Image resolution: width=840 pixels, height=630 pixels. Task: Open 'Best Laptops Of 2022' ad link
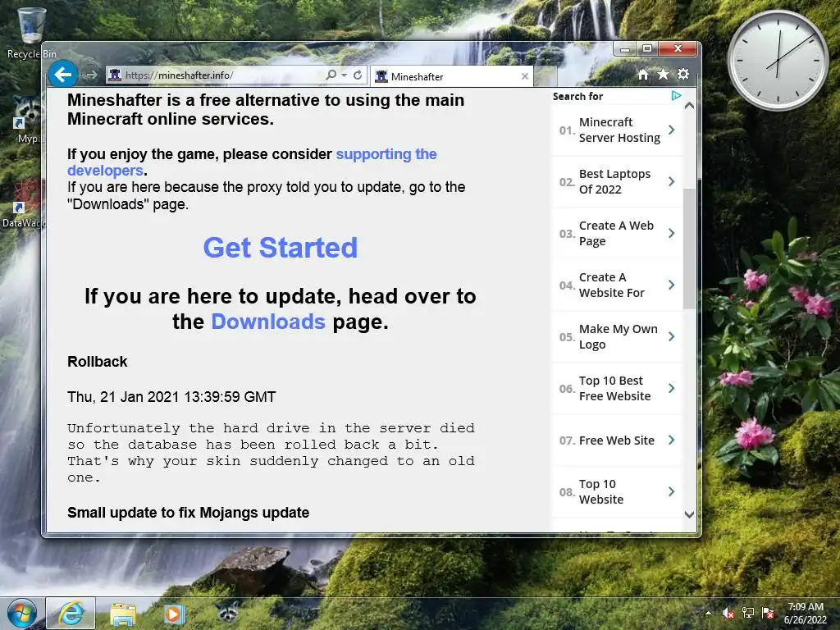coord(614,181)
